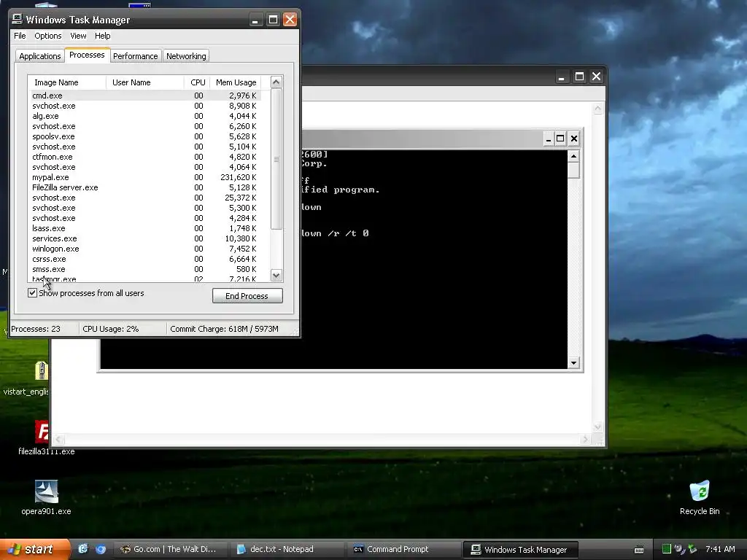Open the View menu in Task Manager
This screenshot has height=560, width=747.
coord(78,36)
